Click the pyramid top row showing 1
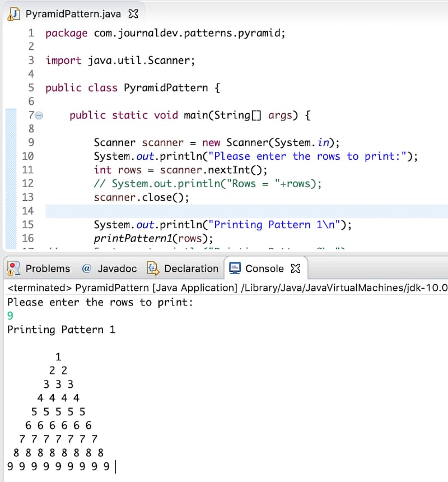The image size is (448, 482). [58, 357]
